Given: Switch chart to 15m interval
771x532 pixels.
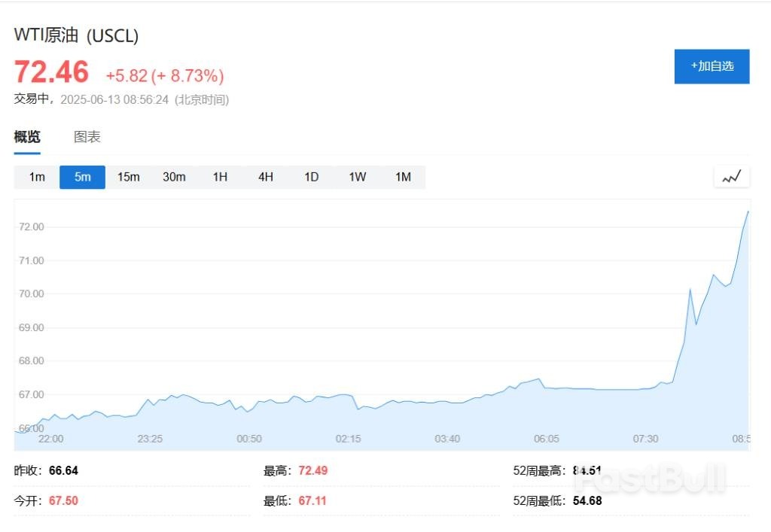Looking at the screenshot, I should point(128,178).
